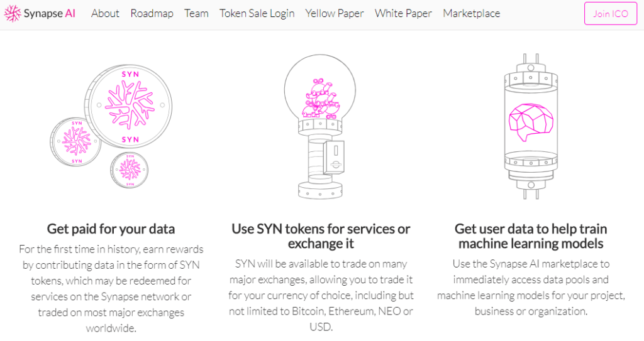Open the Yellow Paper link

pyautogui.click(x=335, y=14)
